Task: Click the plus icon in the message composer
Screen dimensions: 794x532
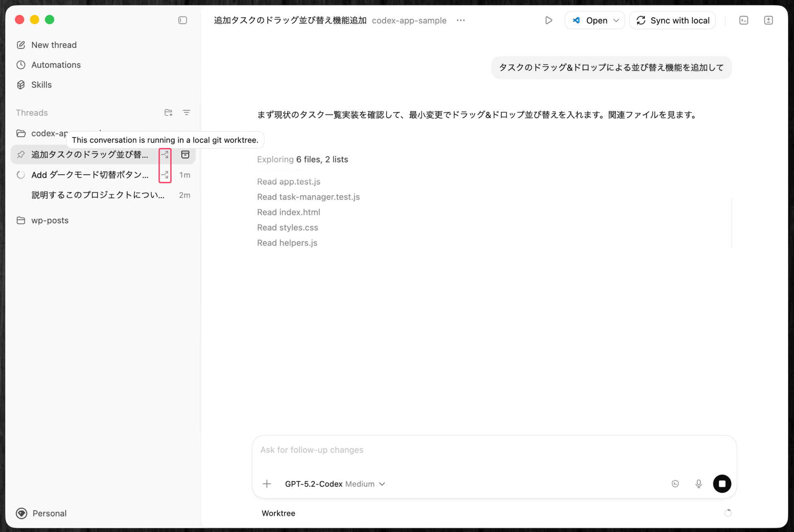Action: (267, 484)
